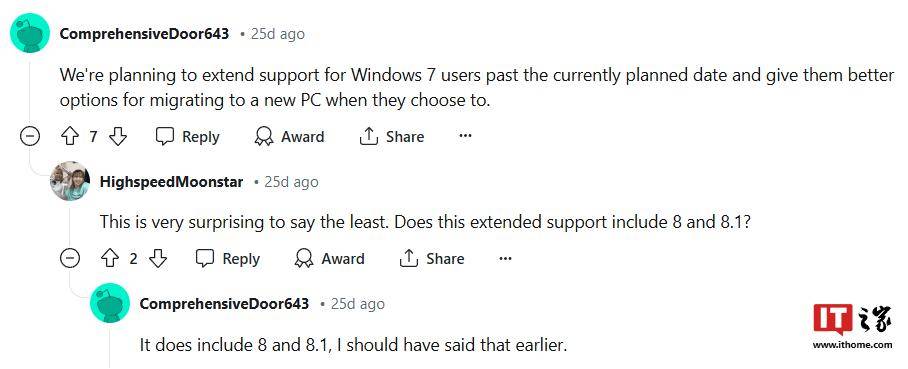Reply to HighspeedMoonstar's question about 8.1
Image resolution: width=908 pixels, height=369 pixels.
[x=228, y=258]
